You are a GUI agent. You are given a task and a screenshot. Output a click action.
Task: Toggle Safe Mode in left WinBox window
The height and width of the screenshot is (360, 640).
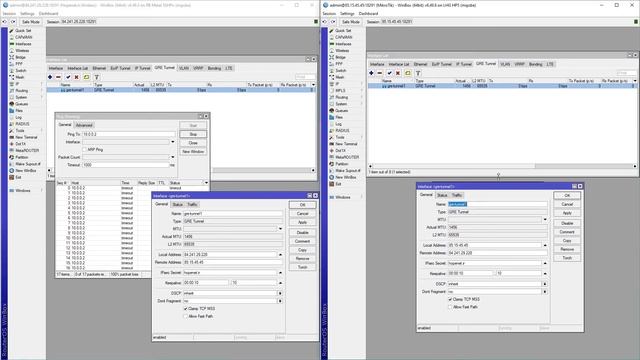click(x=31, y=22)
